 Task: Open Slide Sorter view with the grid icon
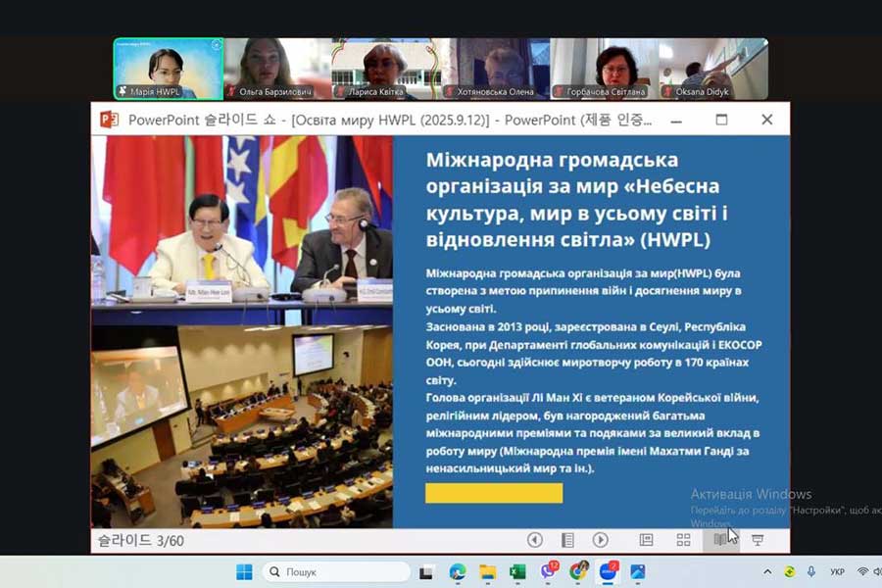coord(683,540)
